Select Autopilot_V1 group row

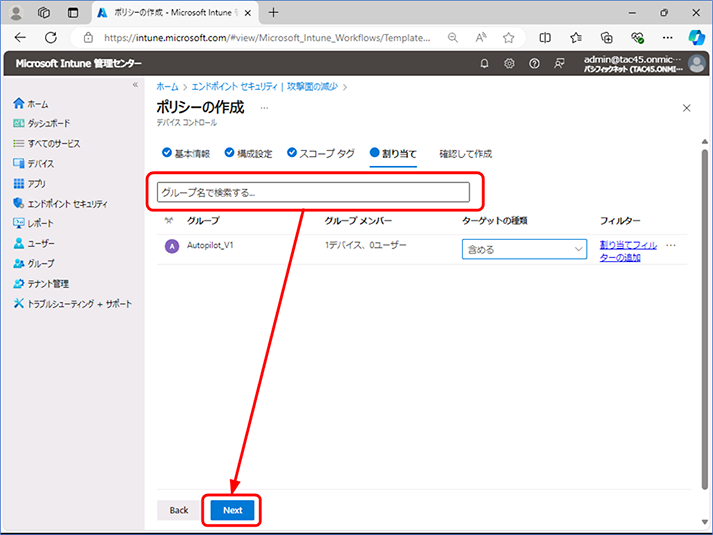(x=422, y=250)
